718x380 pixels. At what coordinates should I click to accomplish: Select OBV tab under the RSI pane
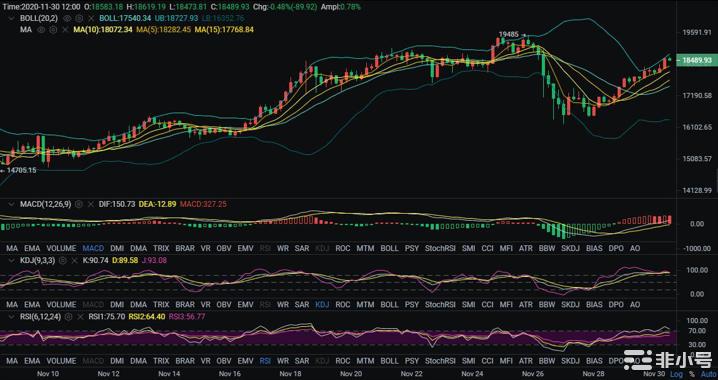pyautogui.click(x=224, y=361)
